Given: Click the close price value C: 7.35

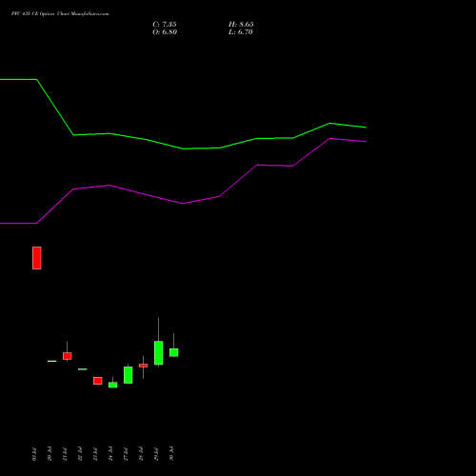Looking at the screenshot, I should [165, 25].
